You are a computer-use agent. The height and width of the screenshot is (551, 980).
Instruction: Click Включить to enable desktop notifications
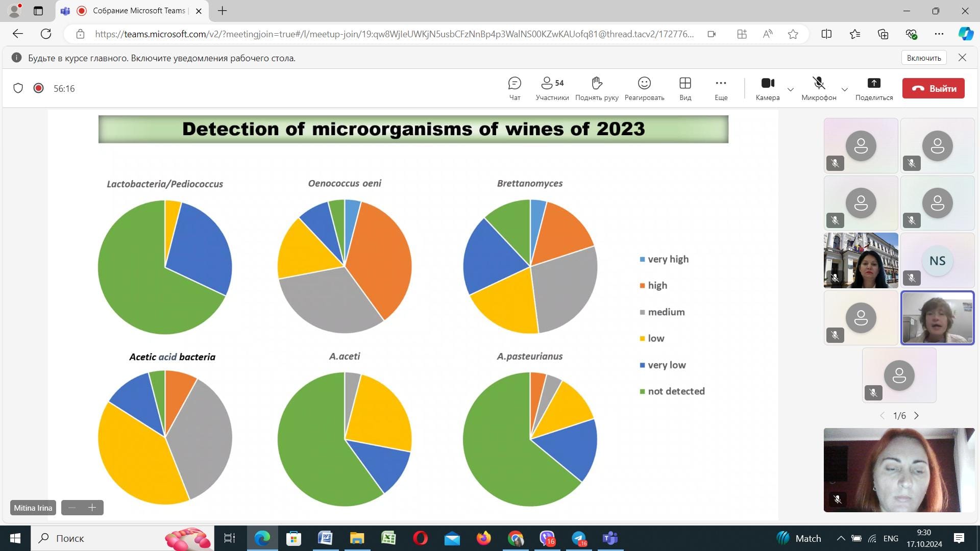(924, 58)
